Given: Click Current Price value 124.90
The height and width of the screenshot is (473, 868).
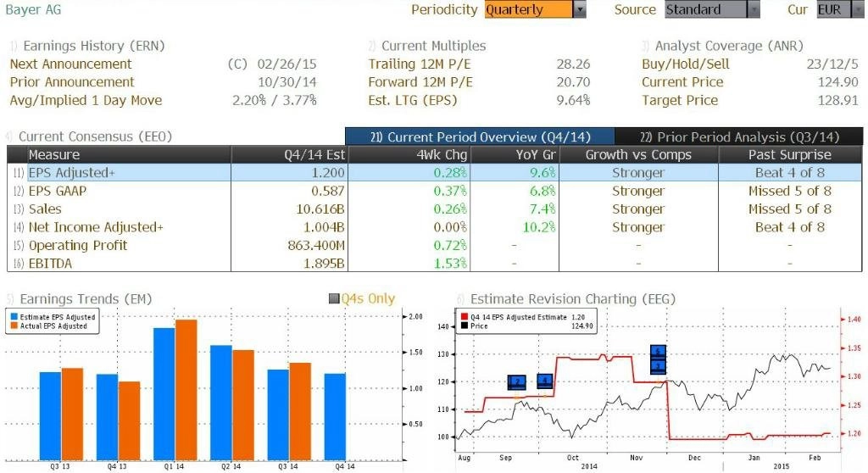Looking at the screenshot, I should click(838, 82).
